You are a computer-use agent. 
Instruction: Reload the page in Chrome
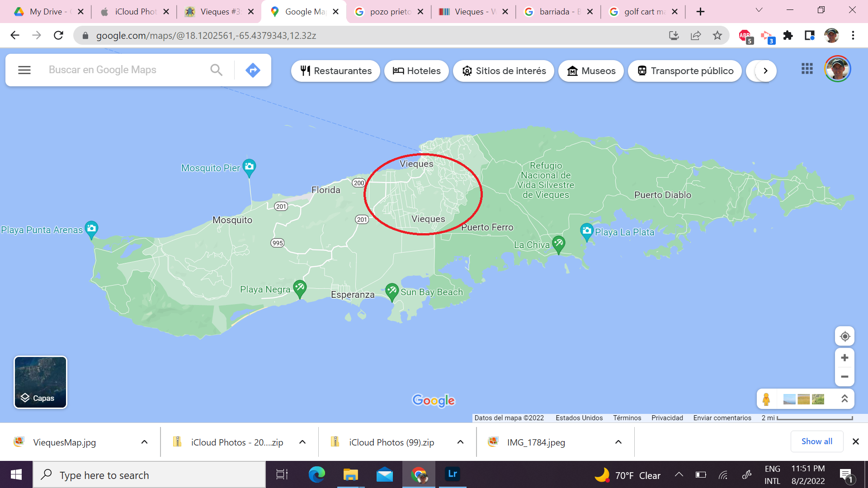(x=58, y=35)
